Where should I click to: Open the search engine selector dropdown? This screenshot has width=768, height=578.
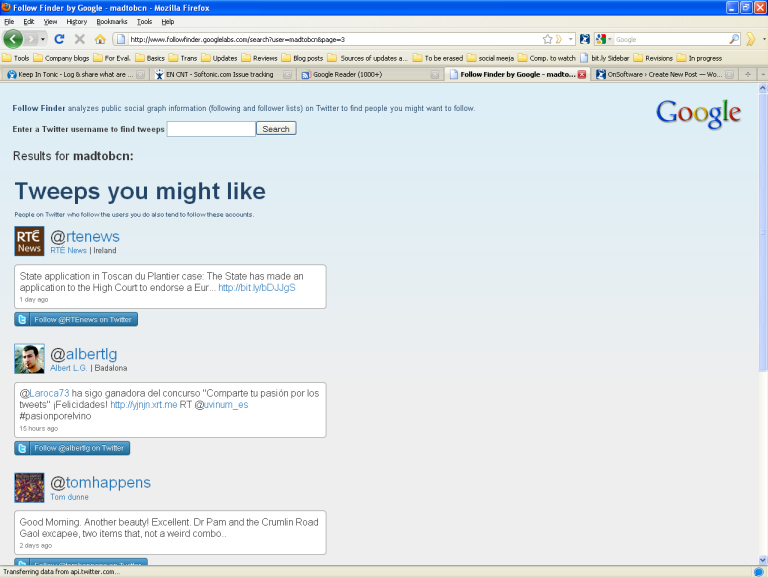click(x=604, y=39)
